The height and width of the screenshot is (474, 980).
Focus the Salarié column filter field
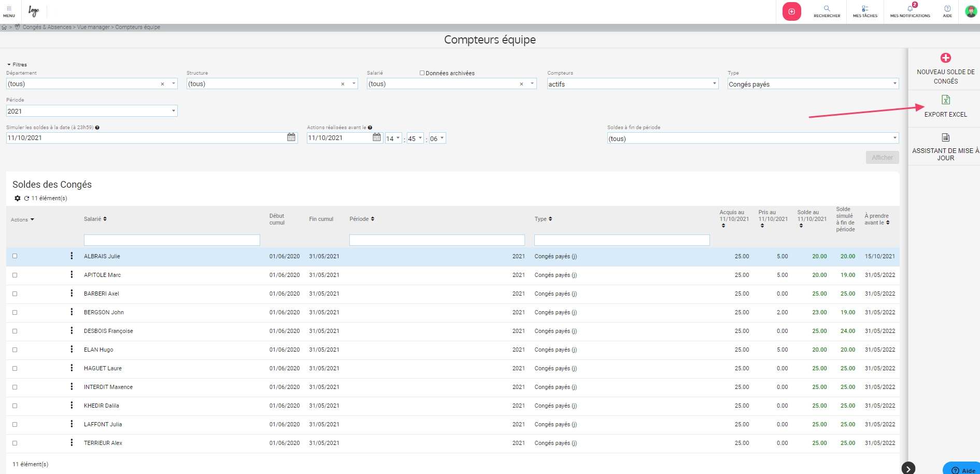172,240
